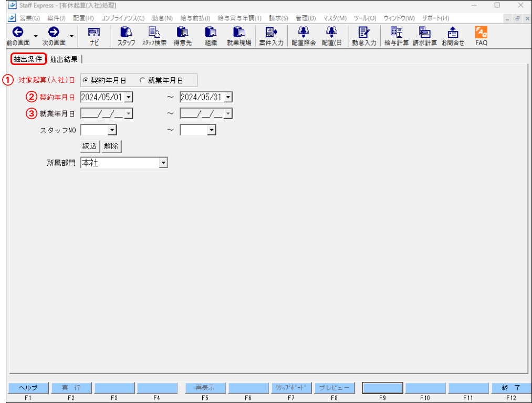The image size is (532, 403).
Task: Open the スタッフNO end dropdown
Action: click(212, 130)
